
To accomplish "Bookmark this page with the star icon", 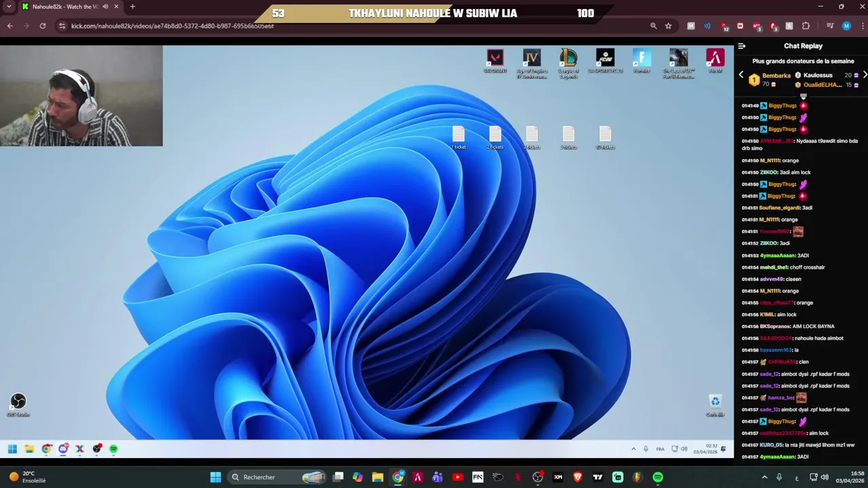I will (x=669, y=26).
